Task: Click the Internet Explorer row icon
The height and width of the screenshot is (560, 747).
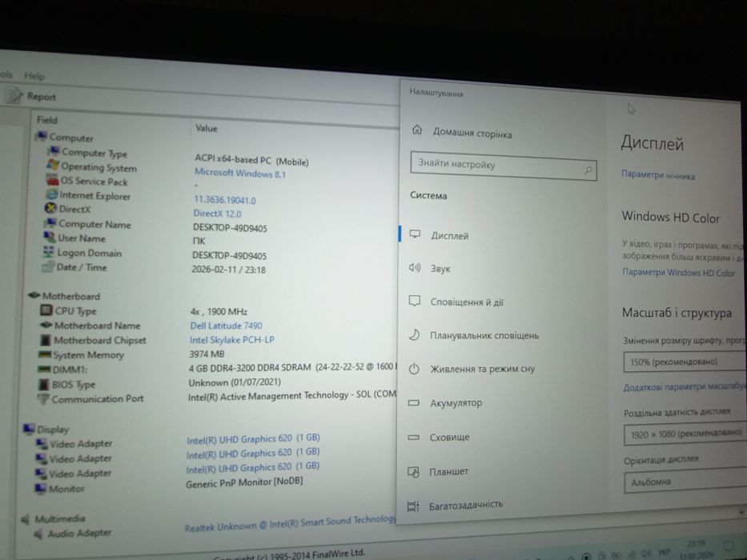Action: point(51,194)
